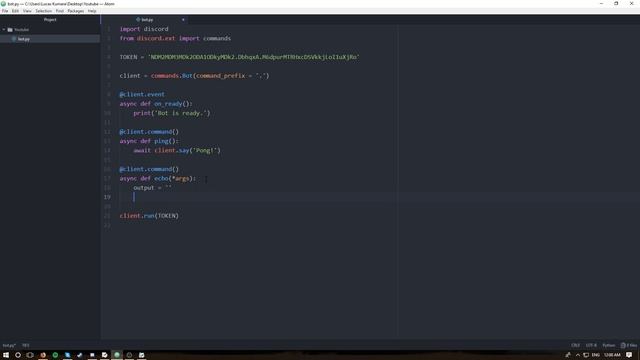Click on 'async def ping():' line
640x360 pixels.
[x=149, y=141]
